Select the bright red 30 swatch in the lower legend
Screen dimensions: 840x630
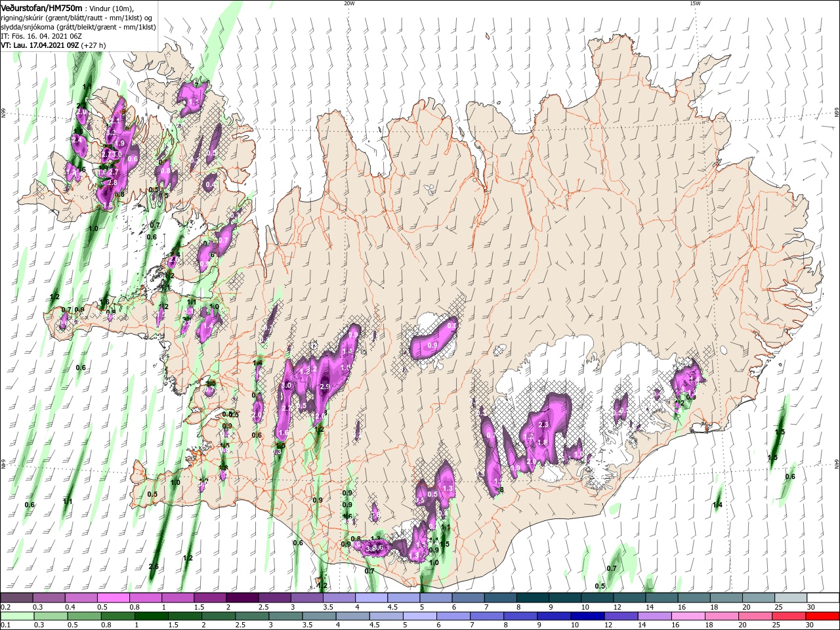(822, 616)
